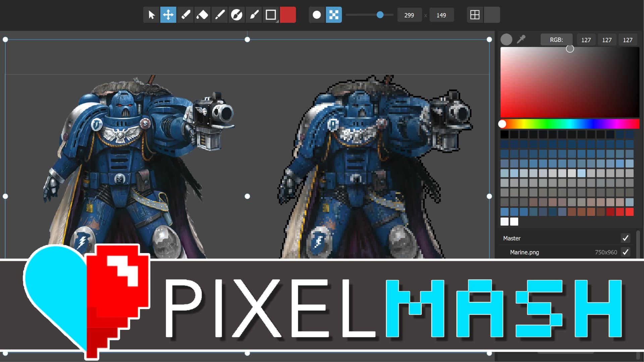
Task: Select the round brush shape icon
Action: click(316, 15)
